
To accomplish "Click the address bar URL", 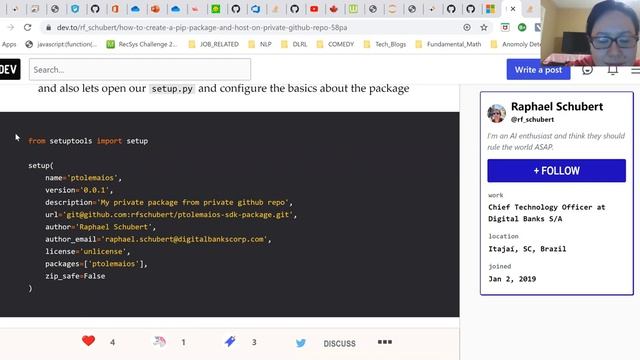I will [202, 27].
